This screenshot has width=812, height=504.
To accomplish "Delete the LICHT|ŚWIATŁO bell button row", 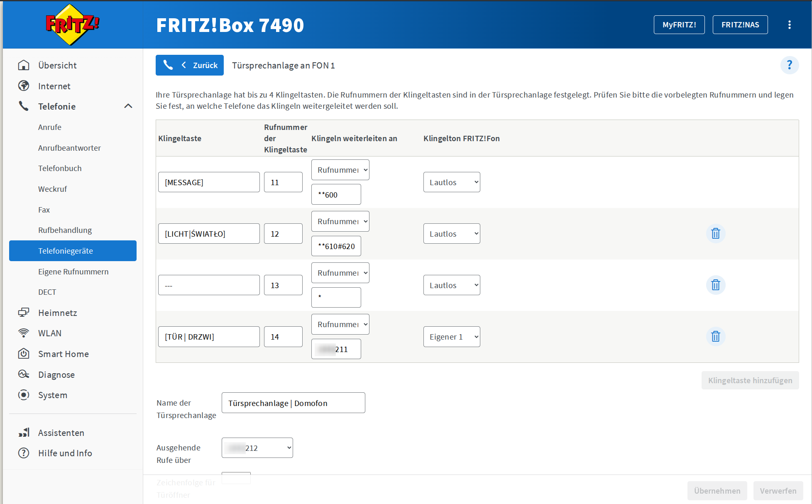I will coord(716,233).
